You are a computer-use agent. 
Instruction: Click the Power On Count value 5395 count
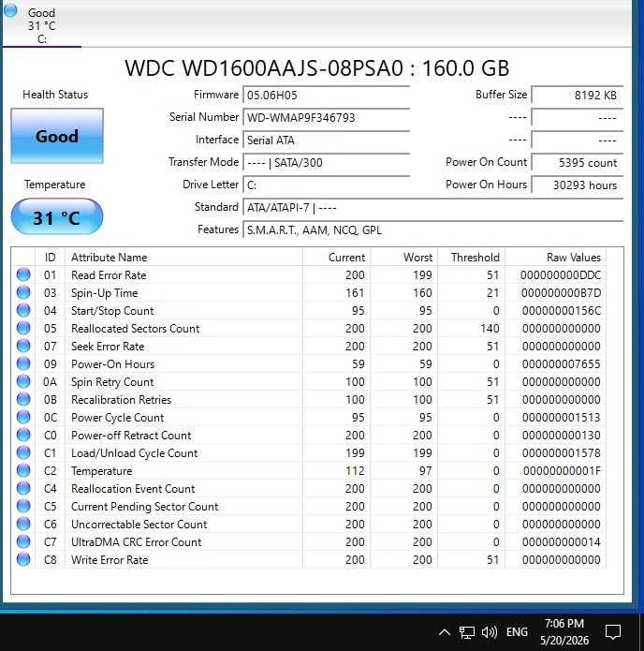pyautogui.click(x=578, y=162)
